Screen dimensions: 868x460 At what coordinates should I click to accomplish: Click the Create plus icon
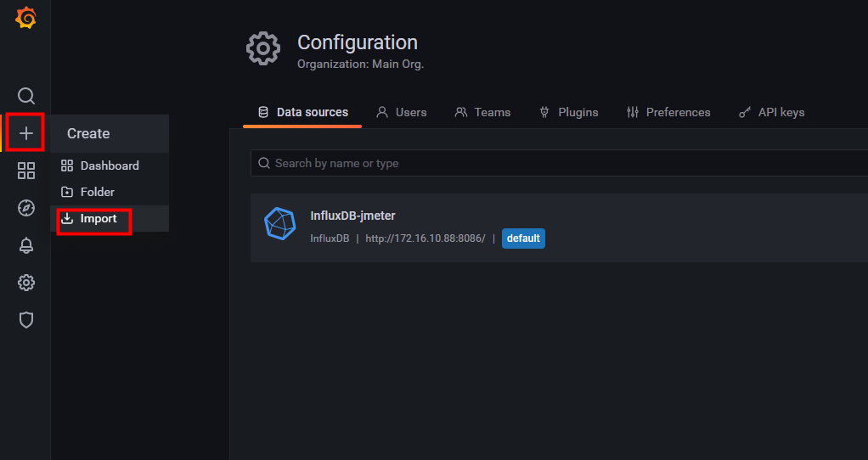pos(26,133)
